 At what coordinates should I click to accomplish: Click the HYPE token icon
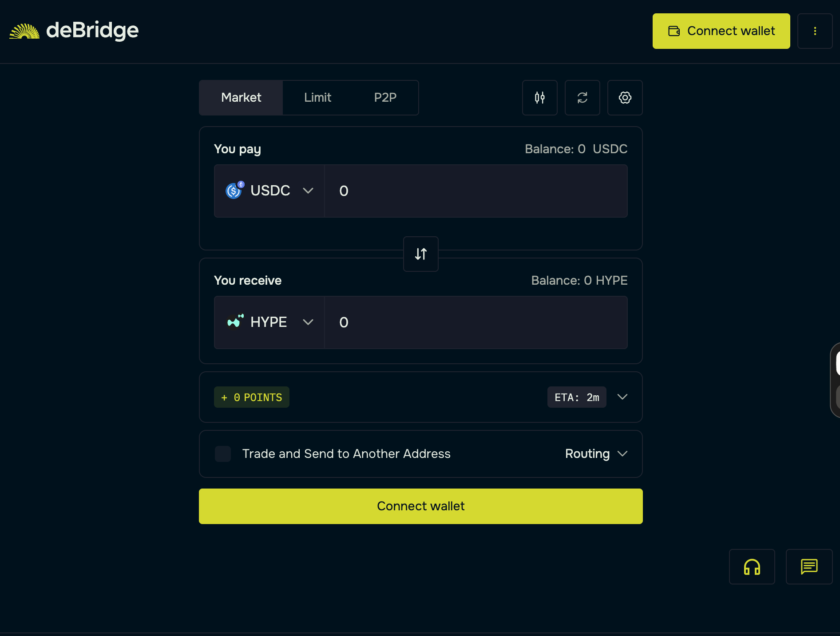(x=235, y=321)
